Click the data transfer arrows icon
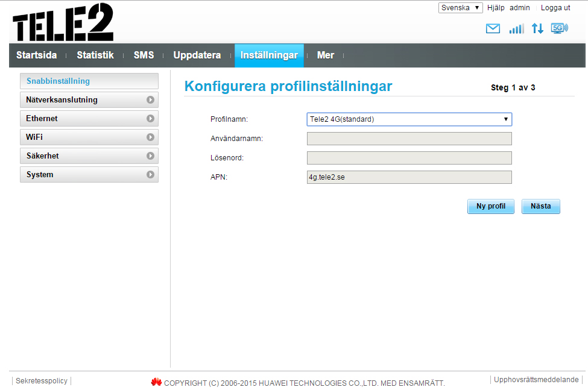 [537, 28]
